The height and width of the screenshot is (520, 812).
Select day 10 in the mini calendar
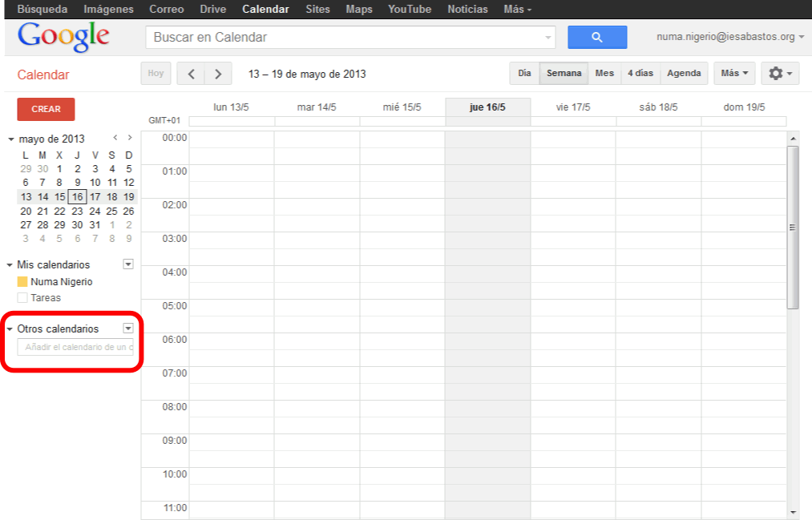(x=95, y=182)
